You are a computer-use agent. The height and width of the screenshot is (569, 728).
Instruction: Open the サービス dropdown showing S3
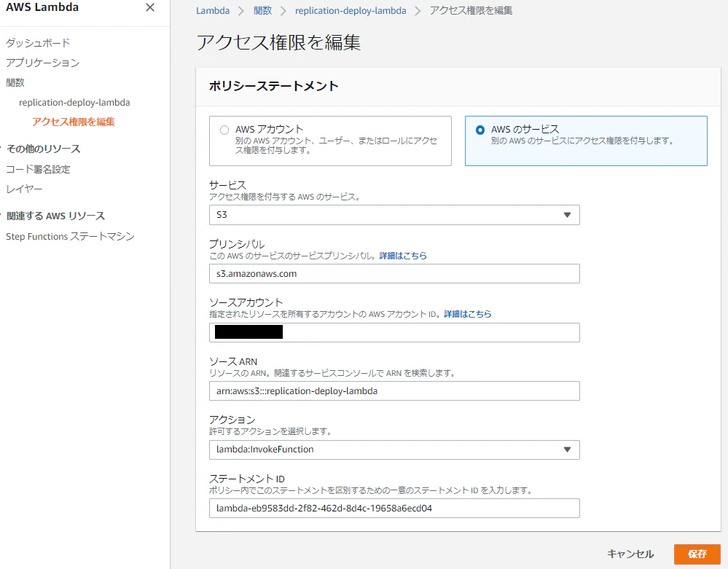pos(394,215)
